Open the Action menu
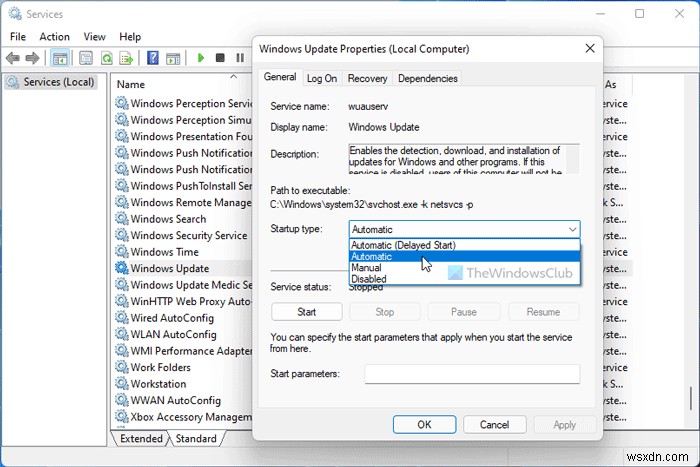The height and width of the screenshot is (467, 700). click(54, 37)
